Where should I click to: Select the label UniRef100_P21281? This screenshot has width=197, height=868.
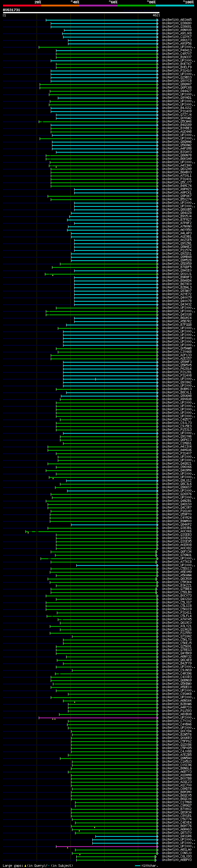[176, 372]
